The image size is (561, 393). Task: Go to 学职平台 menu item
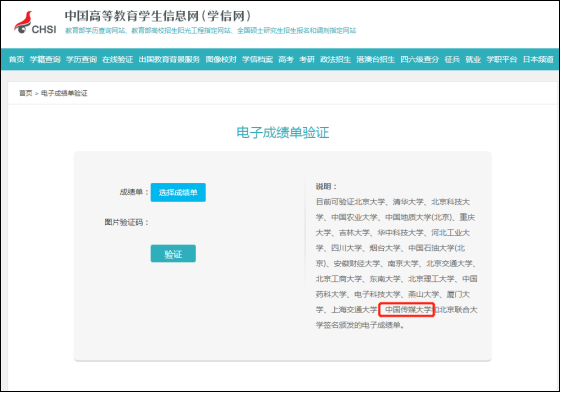[x=502, y=59]
